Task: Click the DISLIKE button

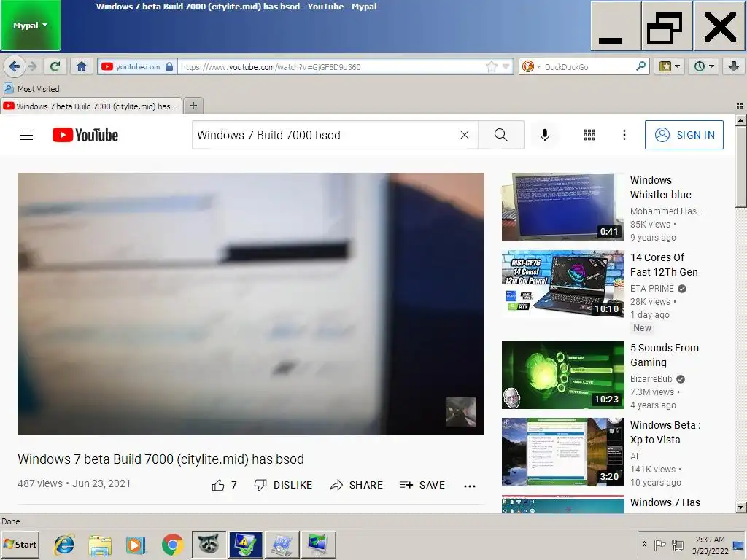Action: 284,485
